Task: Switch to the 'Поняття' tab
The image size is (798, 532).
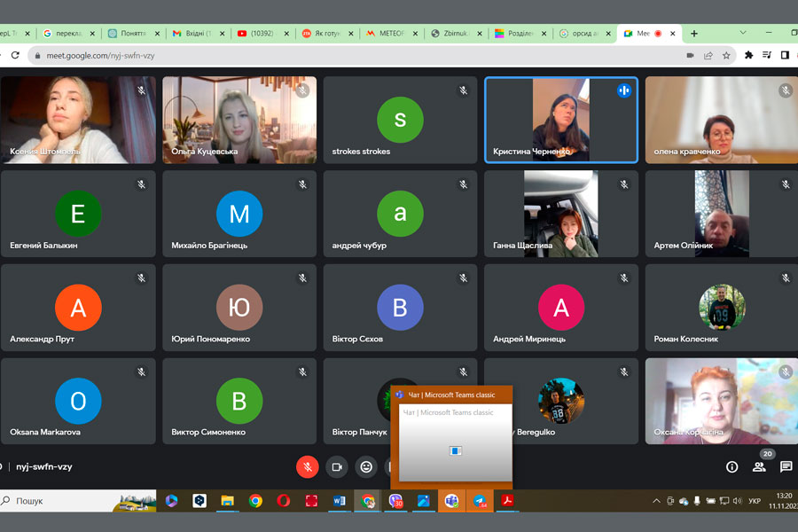Action: (x=133, y=34)
